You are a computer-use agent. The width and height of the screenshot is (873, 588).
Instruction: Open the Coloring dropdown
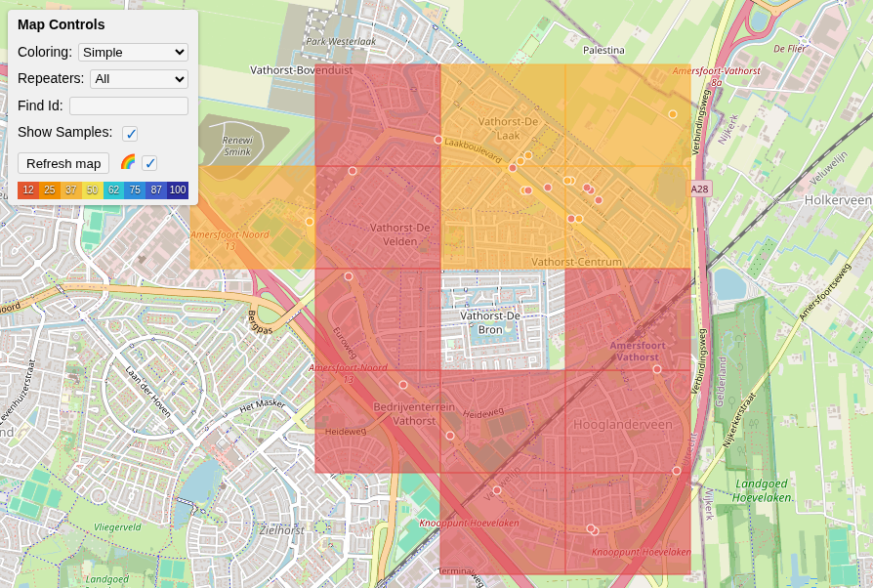133,52
